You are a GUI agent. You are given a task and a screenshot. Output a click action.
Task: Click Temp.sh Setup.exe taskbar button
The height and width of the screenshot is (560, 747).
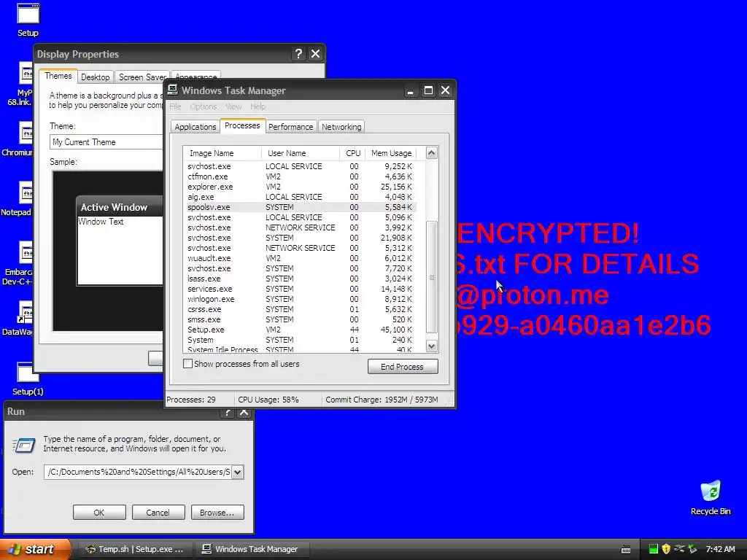click(x=135, y=549)
